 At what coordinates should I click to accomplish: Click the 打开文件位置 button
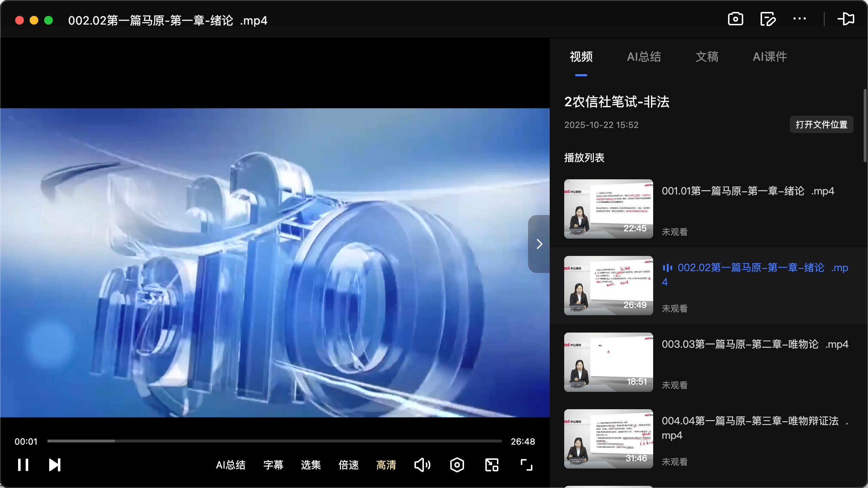[821, 124]
